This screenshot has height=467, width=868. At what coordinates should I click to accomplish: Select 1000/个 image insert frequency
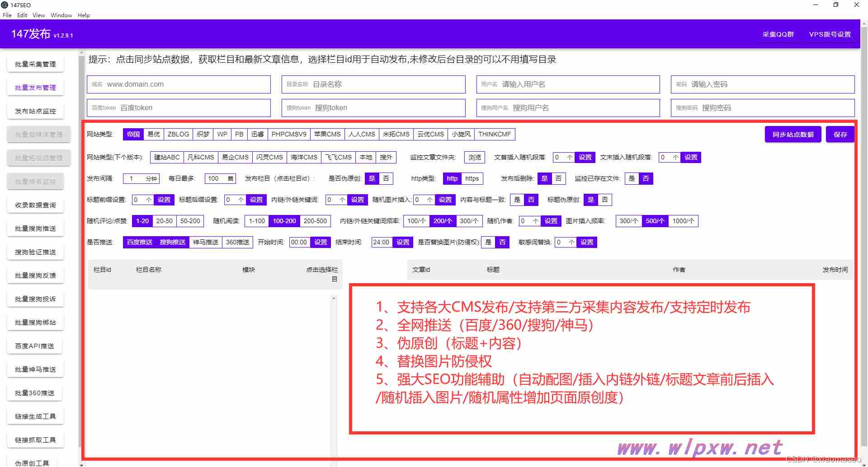pyautogui.click(x=683, y=221)
